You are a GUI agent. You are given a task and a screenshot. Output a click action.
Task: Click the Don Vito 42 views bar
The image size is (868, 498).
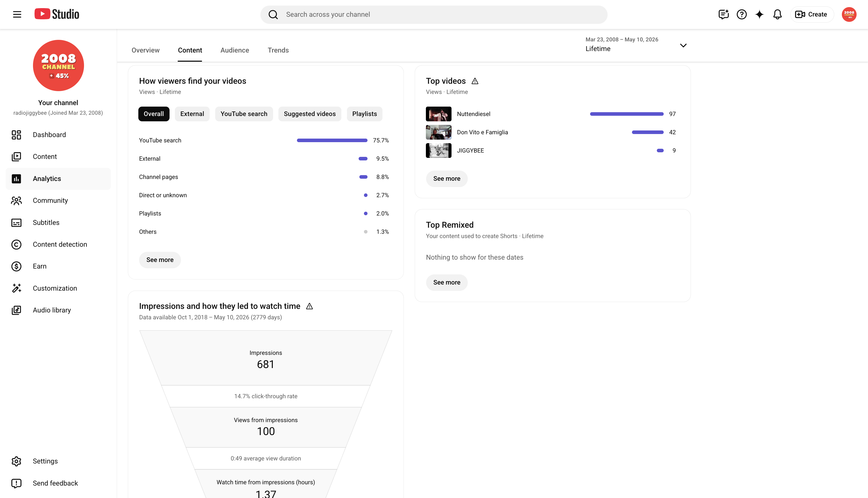click(x=647, y=132)
